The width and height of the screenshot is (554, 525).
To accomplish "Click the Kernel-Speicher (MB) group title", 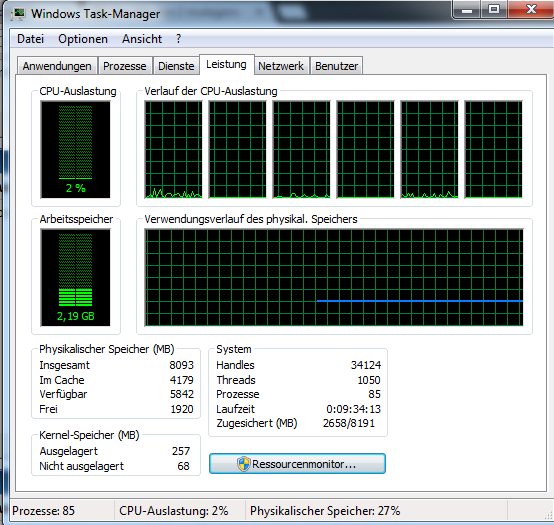I will coord(89,435).
